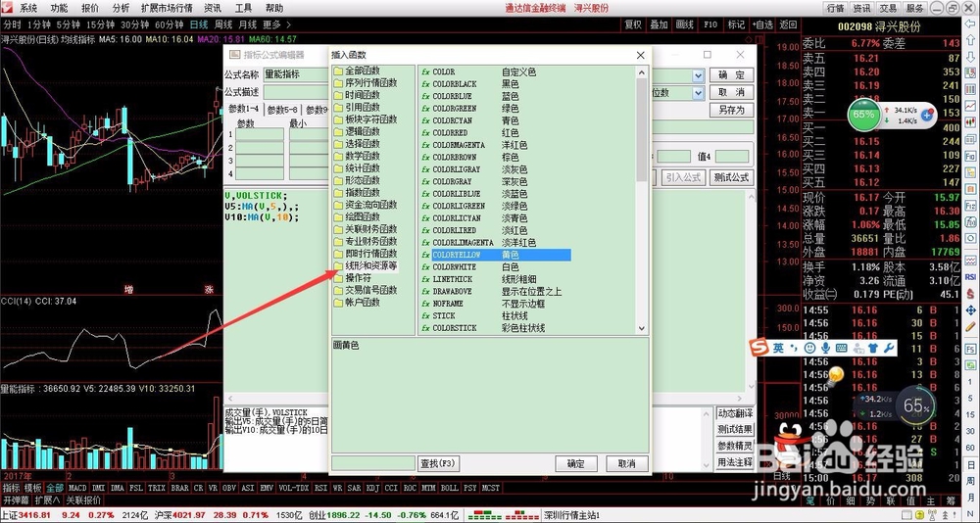The image size is (980, 523).
Task: Click the function list scroll-down arrow
Action: click(x=641, y=328)
